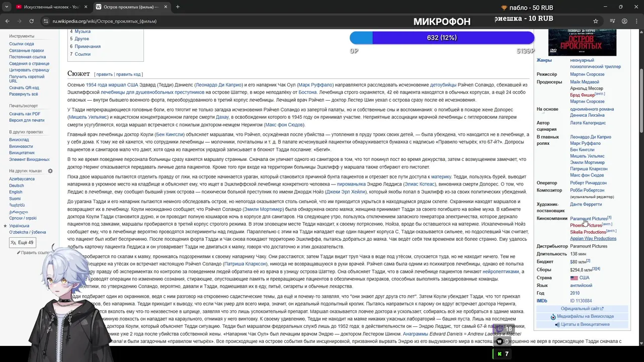Click the browser forward arrow
This screenshot has height=362, width=644.
(20, 21)
